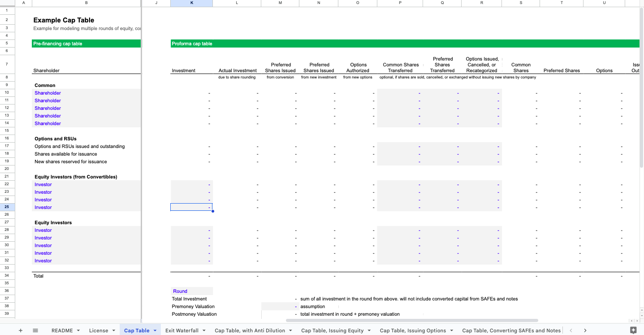Open the All Sheets list icon
Viewport: 644px width, 335px height.
click(x=35, y=331)
